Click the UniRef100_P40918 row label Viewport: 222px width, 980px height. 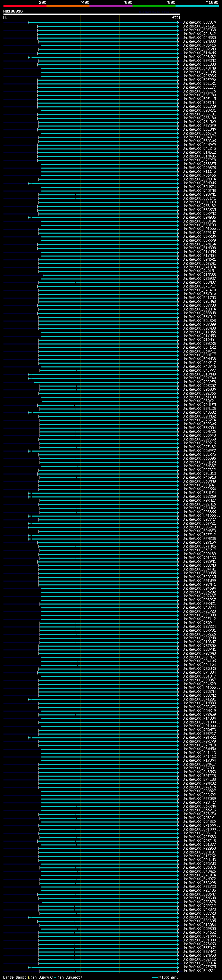(199, 477)
